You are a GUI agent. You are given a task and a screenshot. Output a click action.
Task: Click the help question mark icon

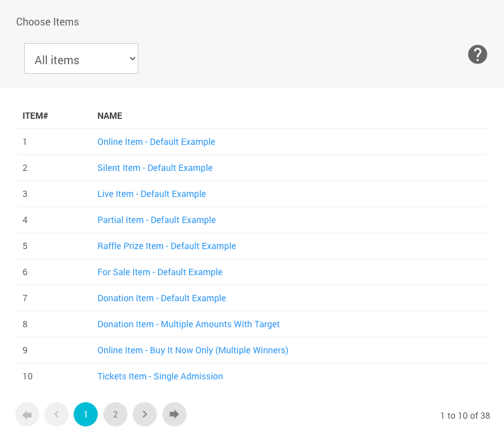477,55
